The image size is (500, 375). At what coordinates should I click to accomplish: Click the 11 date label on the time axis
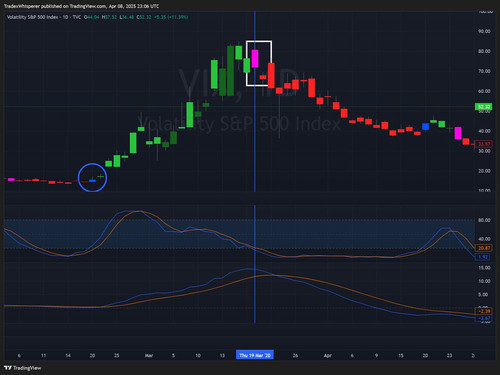tap(43, 355)
